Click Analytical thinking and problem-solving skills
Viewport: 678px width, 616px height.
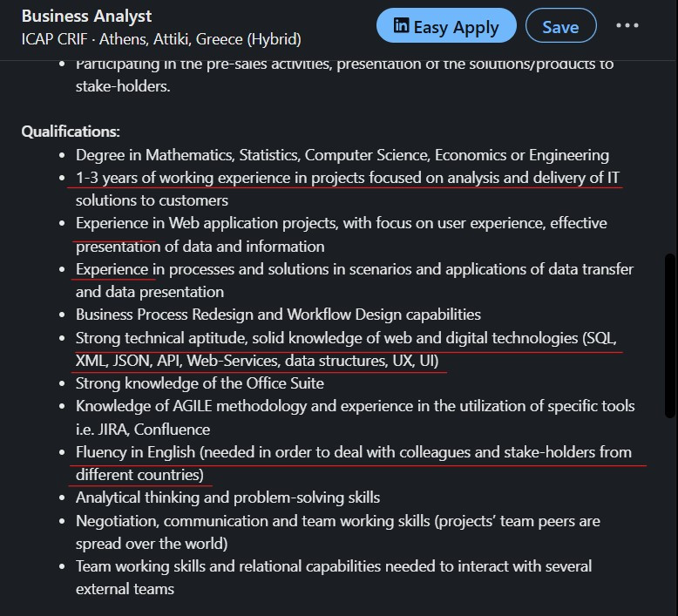[227, 498]
